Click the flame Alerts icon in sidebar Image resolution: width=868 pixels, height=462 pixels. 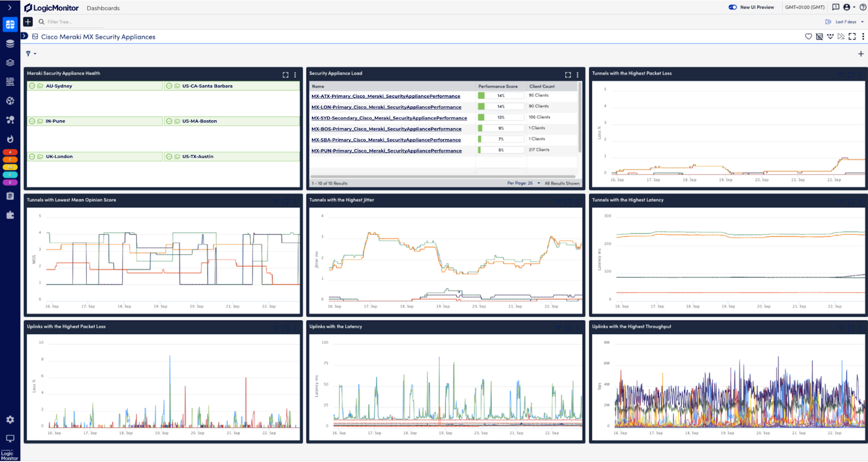click(x=10, y=139)
